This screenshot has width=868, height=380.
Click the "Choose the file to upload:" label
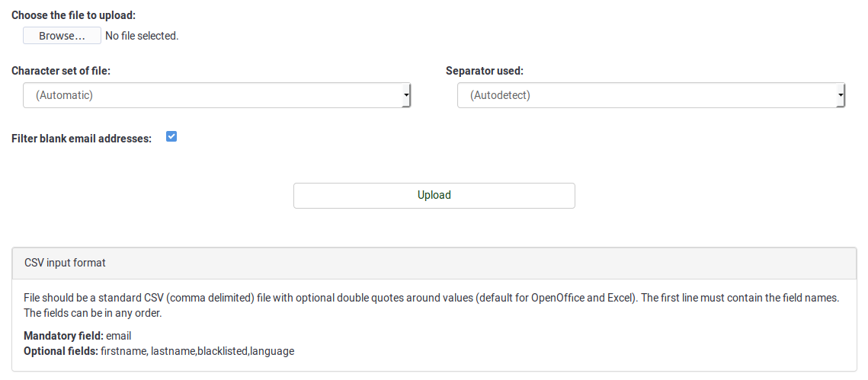click(x=73, y=15)
